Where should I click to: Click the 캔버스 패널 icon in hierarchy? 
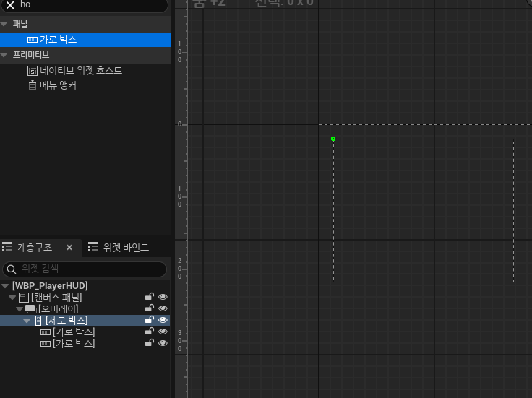24,298
